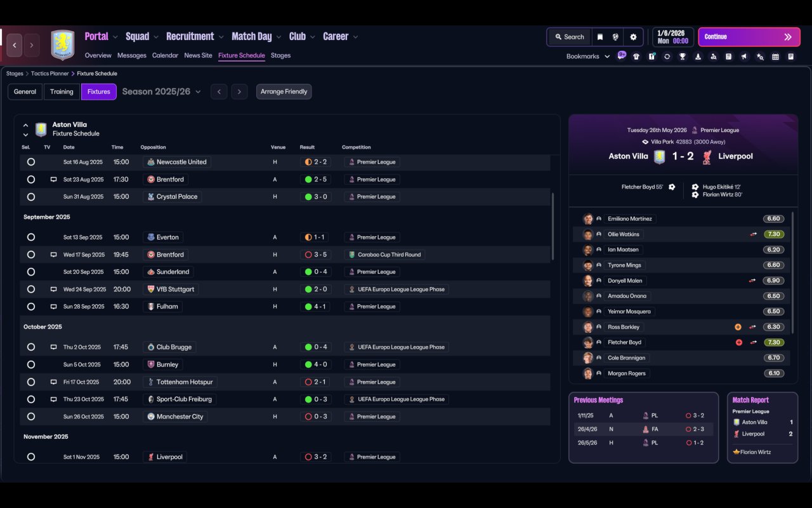Viewport: 812px width, 508px height.
Task: Go forward with the right arrow button
Action: pos(32,46)
